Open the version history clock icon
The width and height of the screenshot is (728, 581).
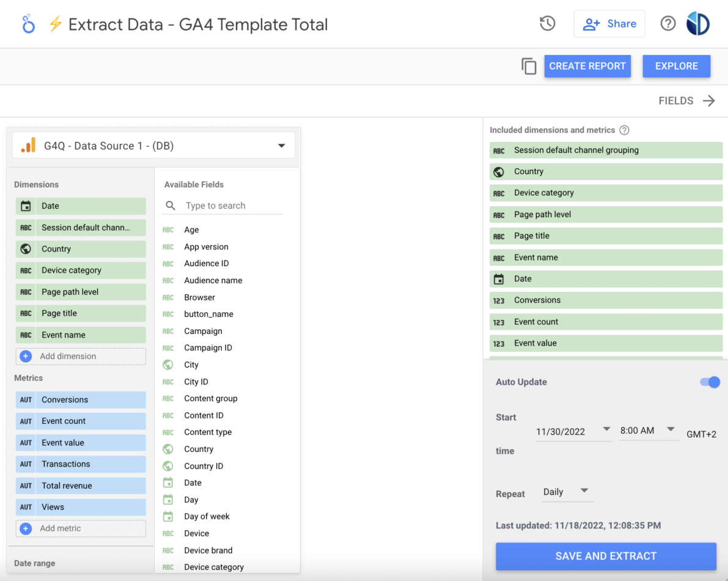[547, 23]
